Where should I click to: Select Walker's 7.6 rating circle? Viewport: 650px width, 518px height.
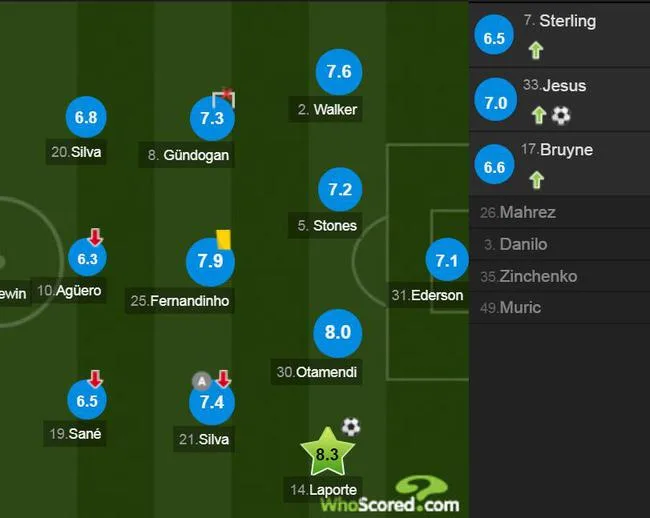[339, 72]
